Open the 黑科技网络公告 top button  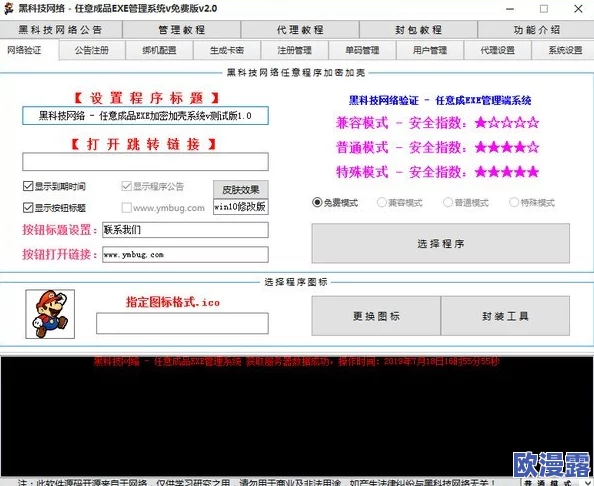[x=61, y=30]
